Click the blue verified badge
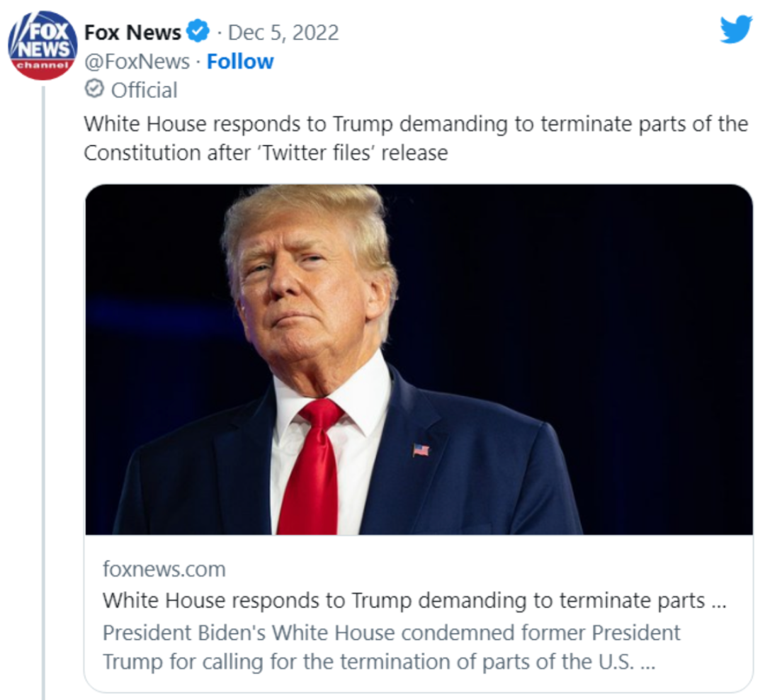 click(198, 32)
